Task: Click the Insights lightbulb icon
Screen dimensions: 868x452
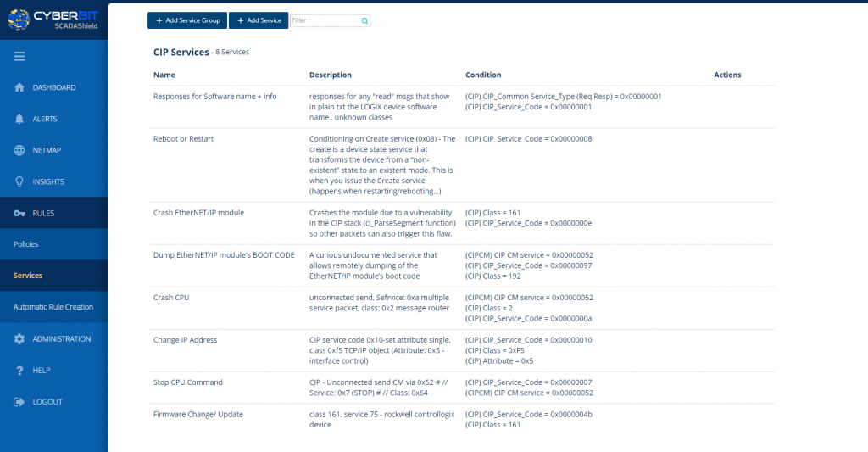Action: pos(19,181)
